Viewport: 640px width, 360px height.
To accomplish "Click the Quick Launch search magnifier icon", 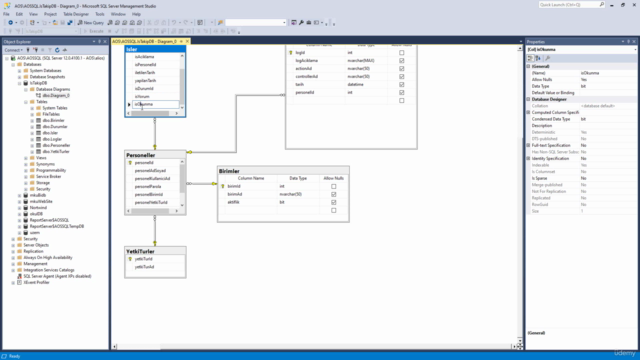I will [x=602, y=4].
